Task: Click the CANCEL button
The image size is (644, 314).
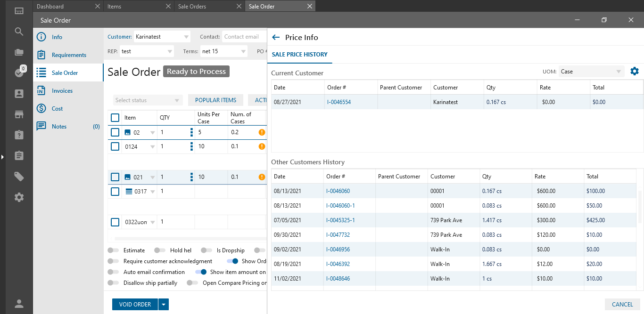Action: point(622,304)
